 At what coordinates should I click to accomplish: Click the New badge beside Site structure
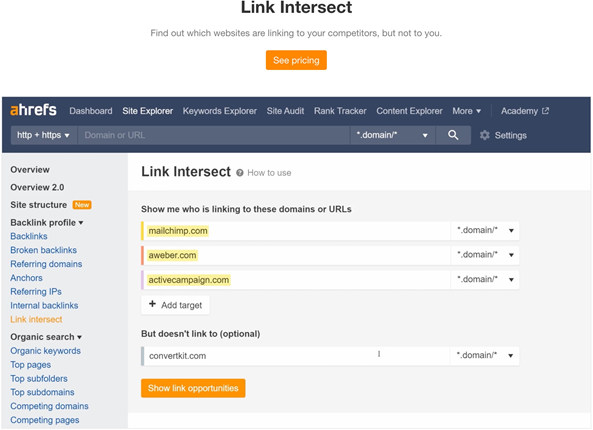(x=82, y=205)
